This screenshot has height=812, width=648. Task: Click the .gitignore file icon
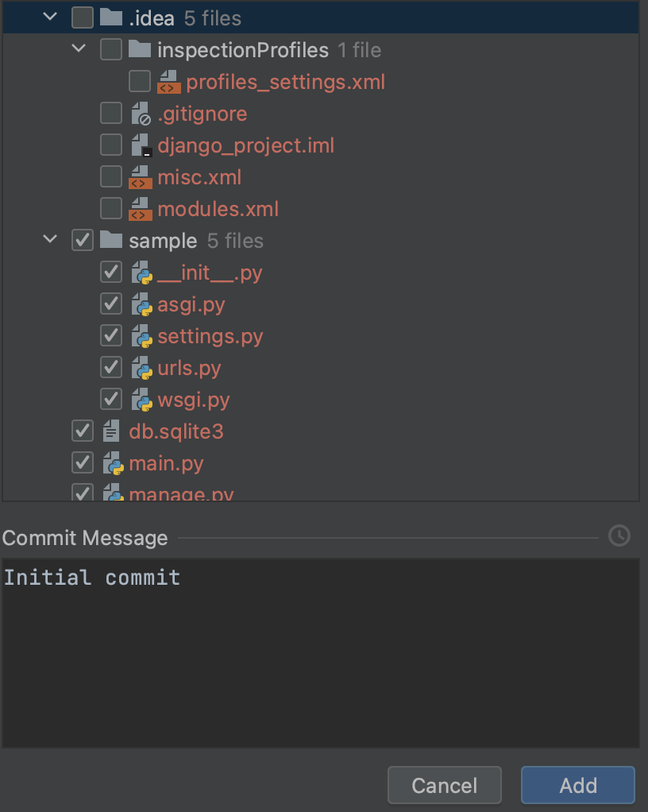(x=141, y=114)
